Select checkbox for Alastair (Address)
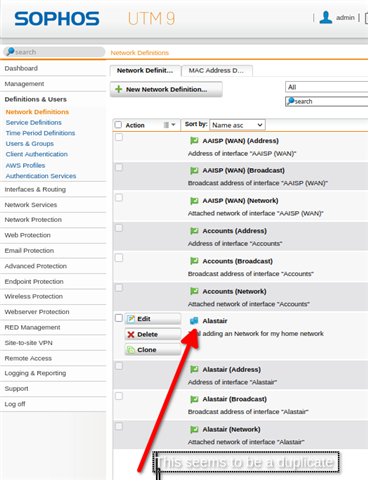Image resolution: width=368 pixels, height=480 pixels. click(119, 366)
